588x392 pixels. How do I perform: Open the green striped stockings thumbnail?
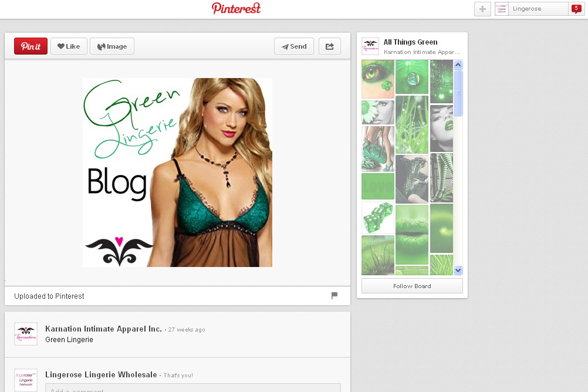tap(441, 178)
